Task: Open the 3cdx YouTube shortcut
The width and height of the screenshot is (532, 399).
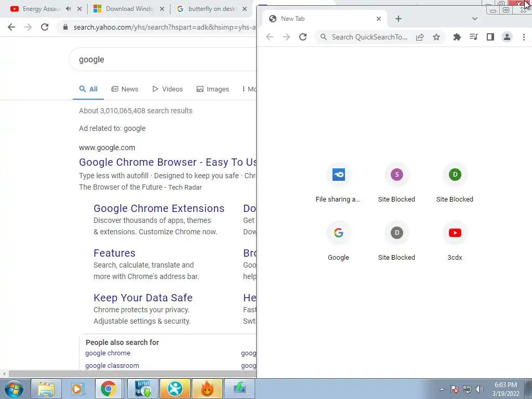Action: 455,242
